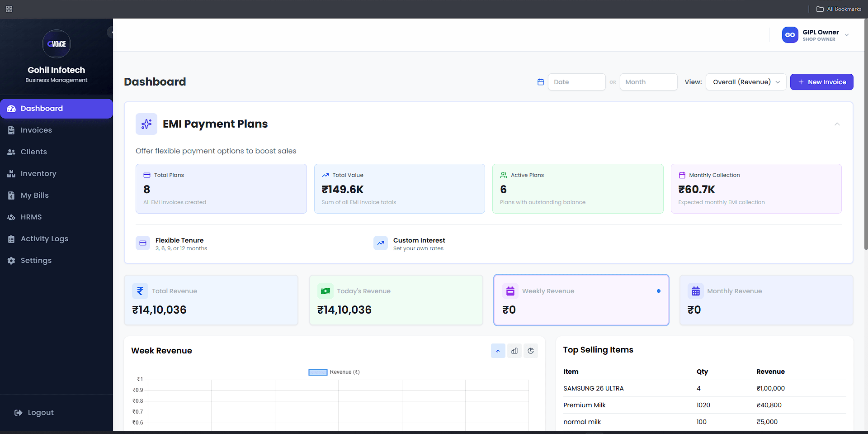Click the normal milk item row
Viewport: 868px width, 434px height.
(705, 422)
